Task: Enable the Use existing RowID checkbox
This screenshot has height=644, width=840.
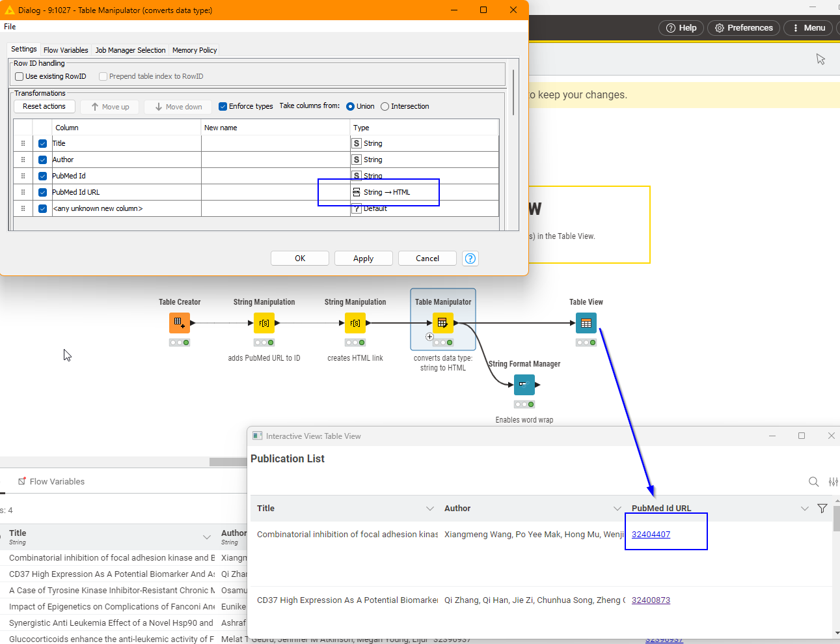Action: [x=20, y=76]
